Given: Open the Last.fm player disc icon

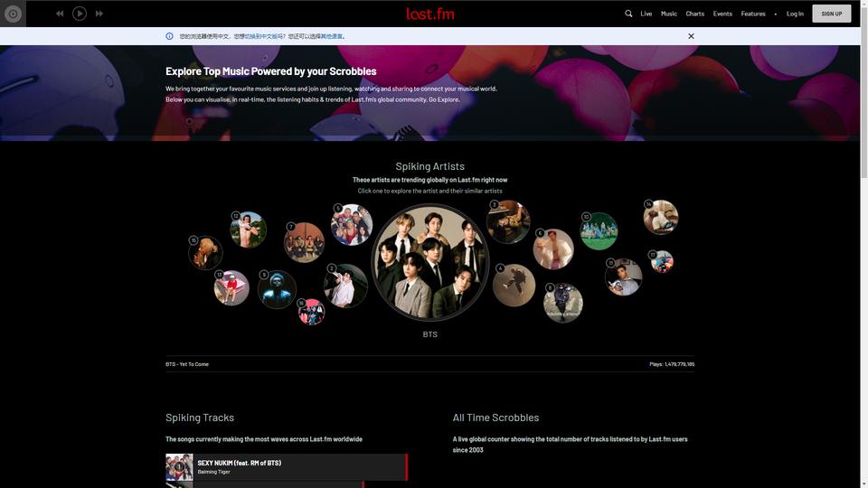Looking at the screenshot, I should point(13,14).
